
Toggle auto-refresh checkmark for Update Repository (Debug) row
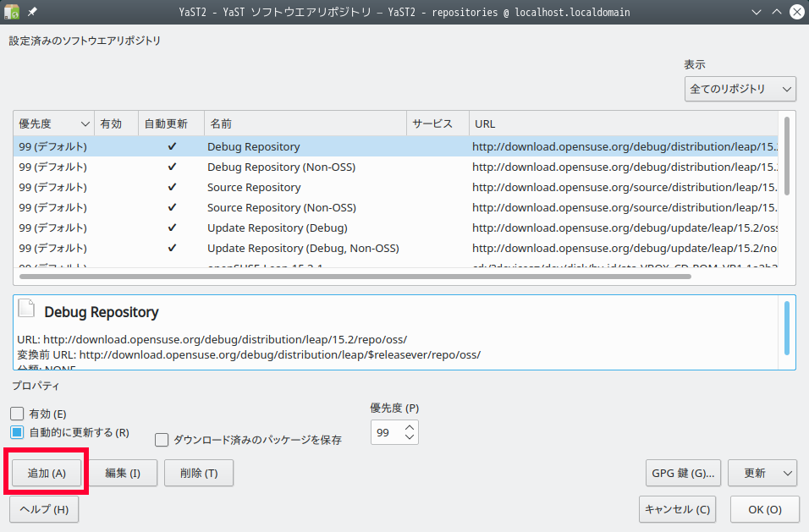[x=172, y=228]
